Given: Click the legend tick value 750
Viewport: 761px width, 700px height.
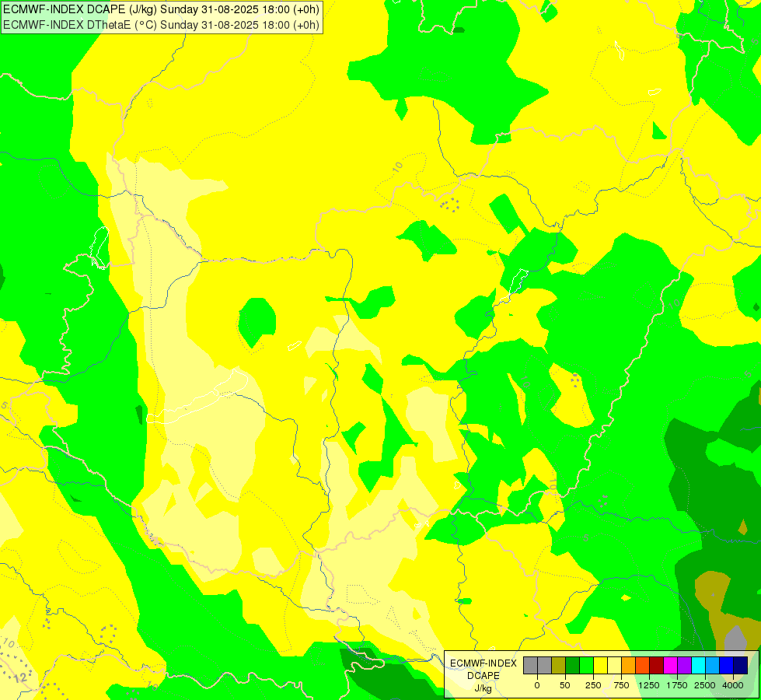Looking at the screenshot, I should pos(621,685).
